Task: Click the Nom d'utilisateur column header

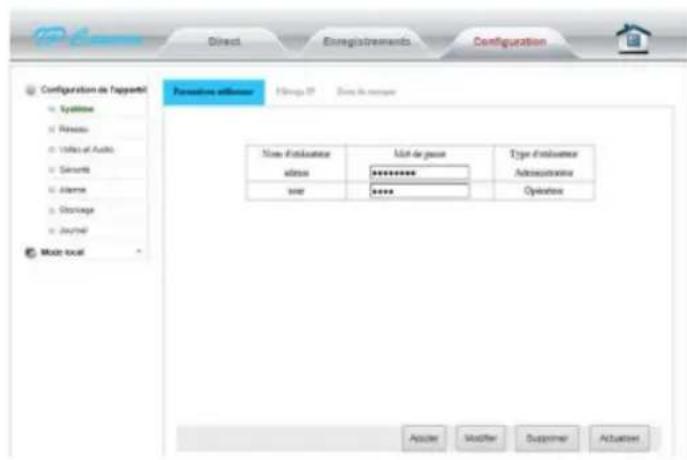Action: [x=297, y=154]
